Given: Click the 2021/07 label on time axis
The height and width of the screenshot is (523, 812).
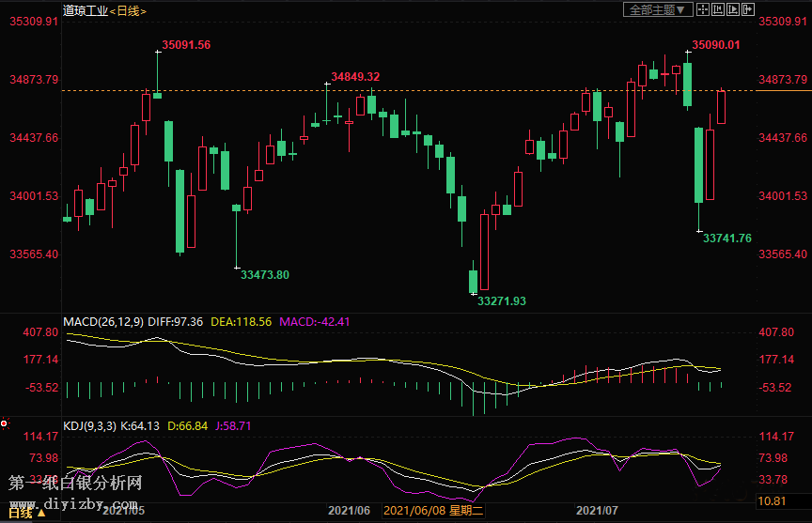Looking at the screenshot, I should (596, 511).
